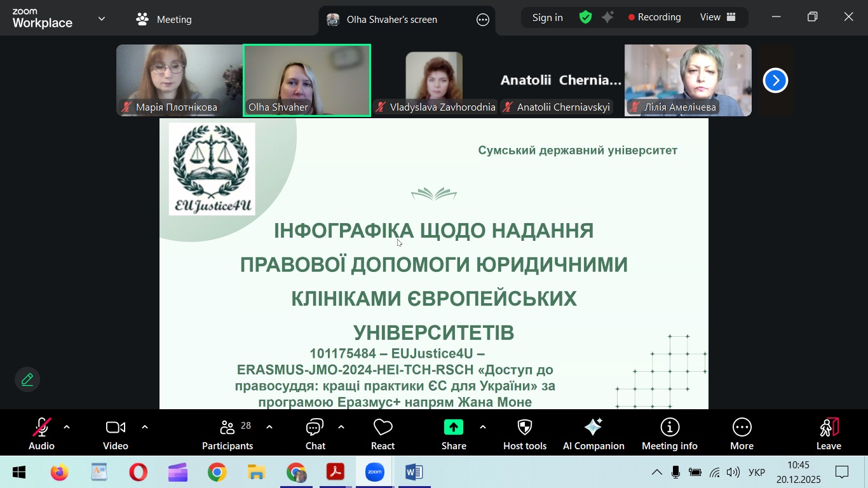This screenshot has width=868, height=488.
Task: Open the Participants list
Action: tap(227, 434)
